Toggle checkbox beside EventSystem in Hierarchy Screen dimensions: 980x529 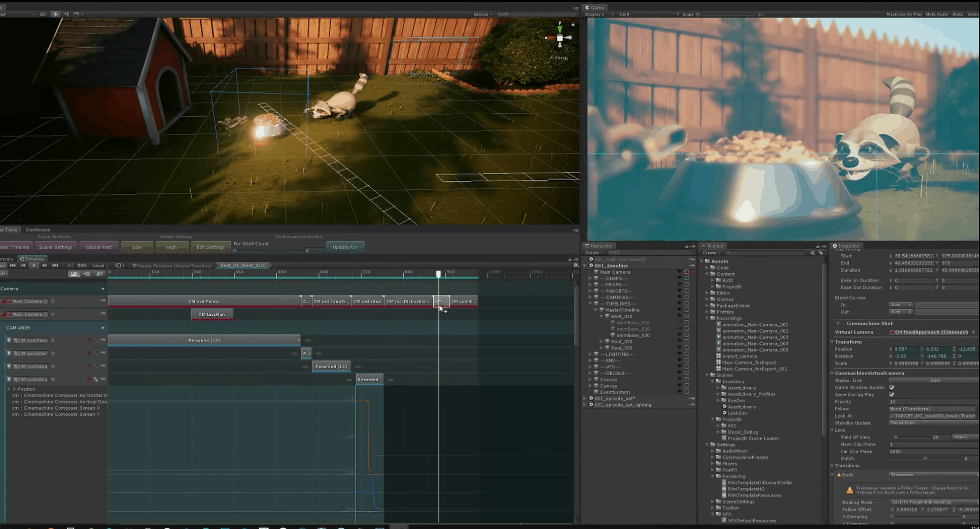coord(687,392)
